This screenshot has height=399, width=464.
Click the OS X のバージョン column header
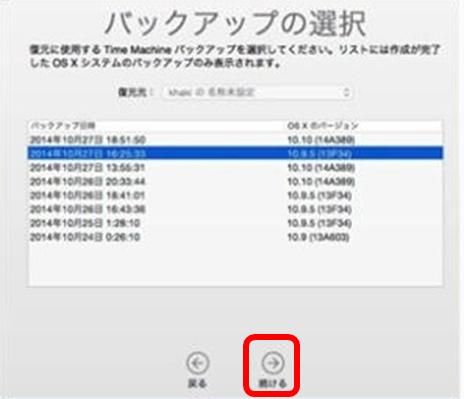click(323, 126)
